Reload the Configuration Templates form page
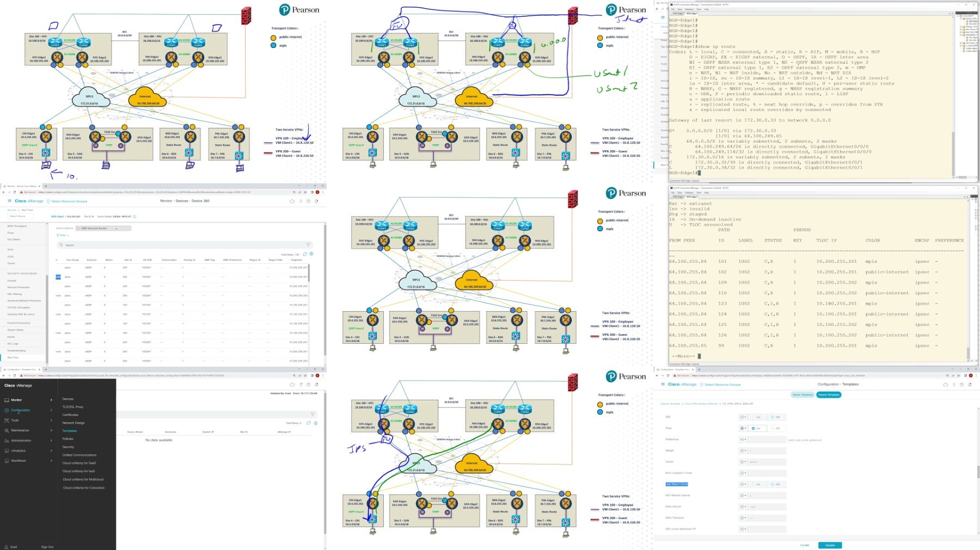The height and width of the screenshot is (550, 980). (668, 375)
